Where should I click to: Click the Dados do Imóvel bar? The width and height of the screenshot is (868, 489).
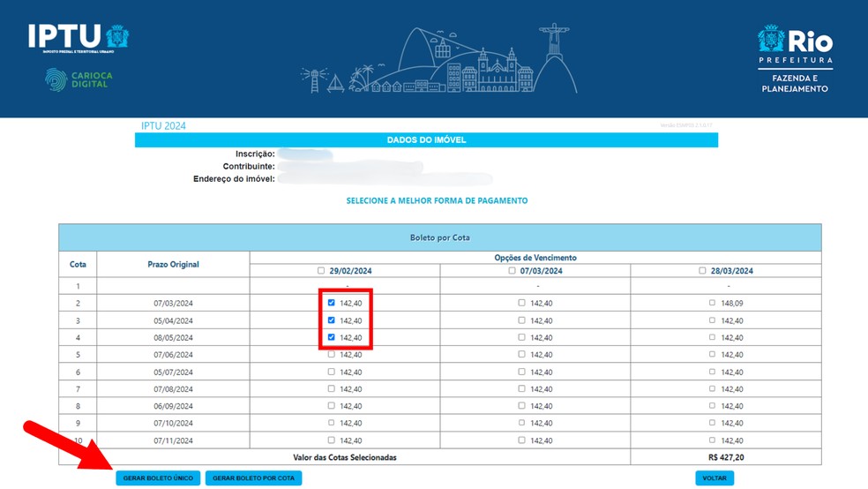point(426,140)
